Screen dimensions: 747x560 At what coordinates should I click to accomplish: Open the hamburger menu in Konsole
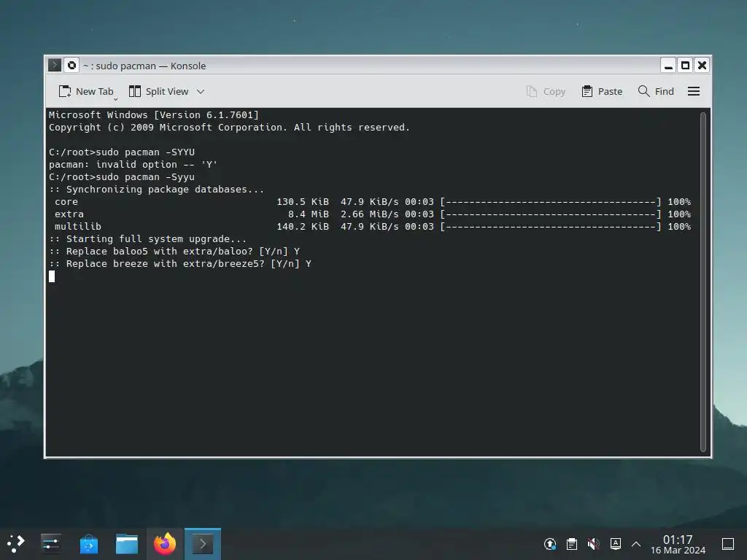coord(694,91)
